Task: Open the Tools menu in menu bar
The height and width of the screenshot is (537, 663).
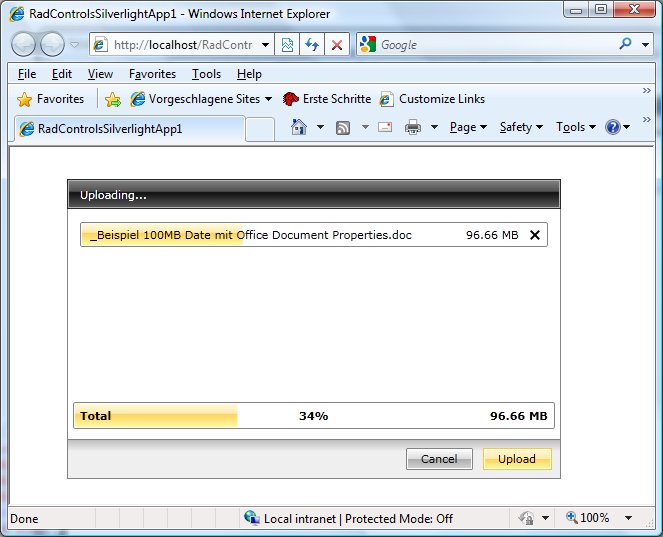Action: pyautogui.click(x=206, y=74)
